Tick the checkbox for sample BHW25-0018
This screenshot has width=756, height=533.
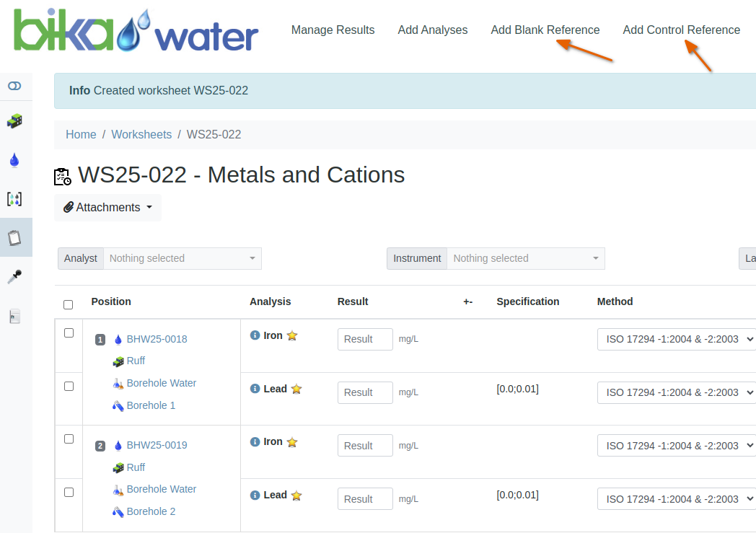coord(68,331)
